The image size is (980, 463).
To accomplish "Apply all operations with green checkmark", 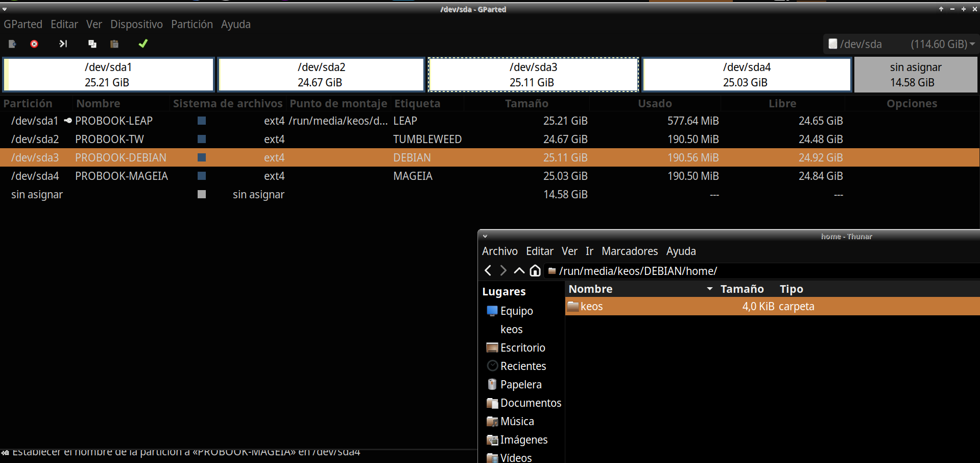I will (143, 44).
